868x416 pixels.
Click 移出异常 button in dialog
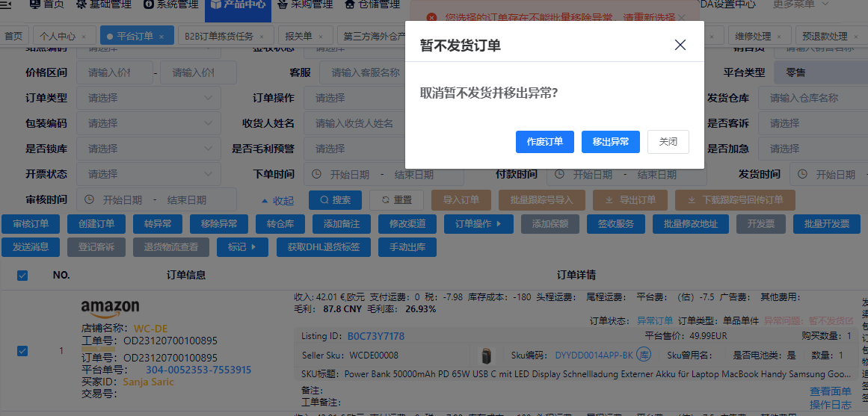(611, 142)
